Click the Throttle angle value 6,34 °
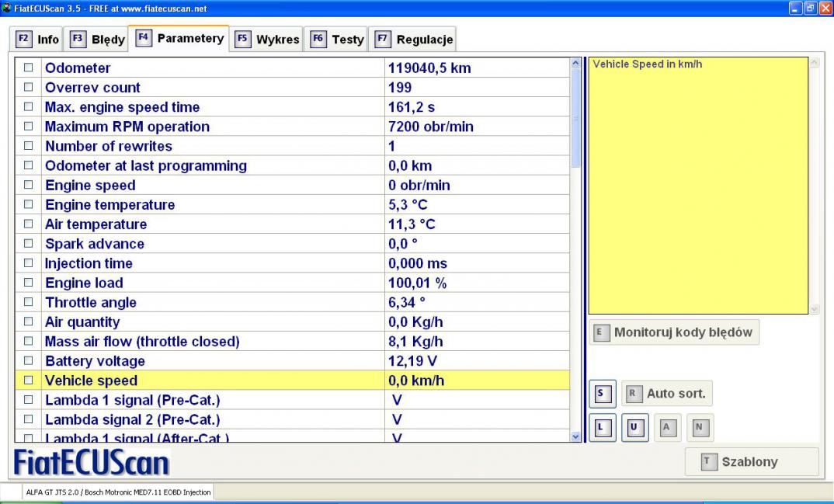This screenshot has height=504, width=834. coord(407,303)
